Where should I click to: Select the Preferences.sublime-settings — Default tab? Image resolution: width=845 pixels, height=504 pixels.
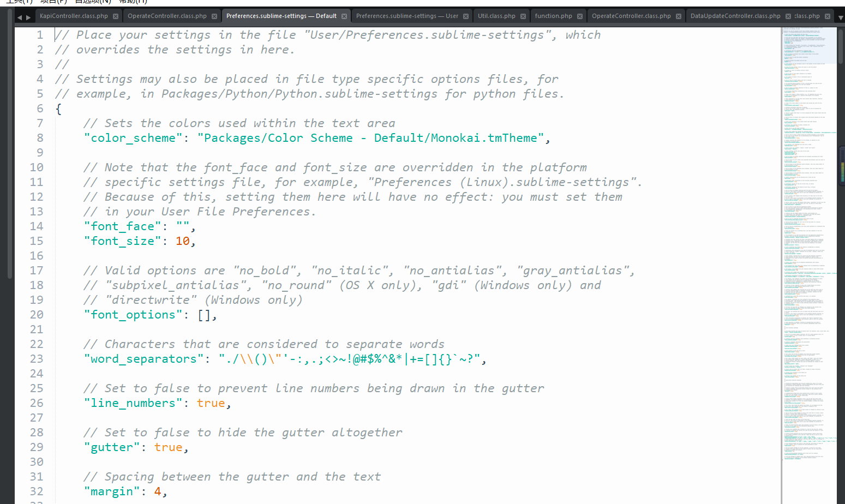(x=281, y=16)
